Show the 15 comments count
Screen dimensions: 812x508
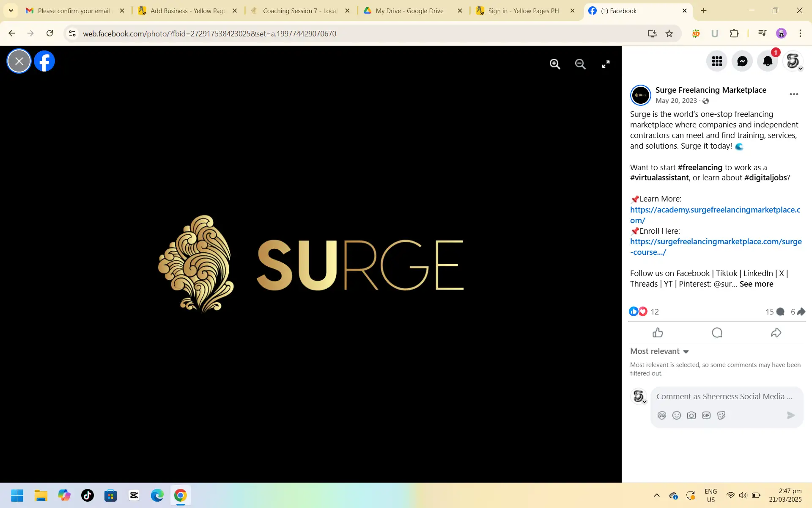tap(775, 312)
